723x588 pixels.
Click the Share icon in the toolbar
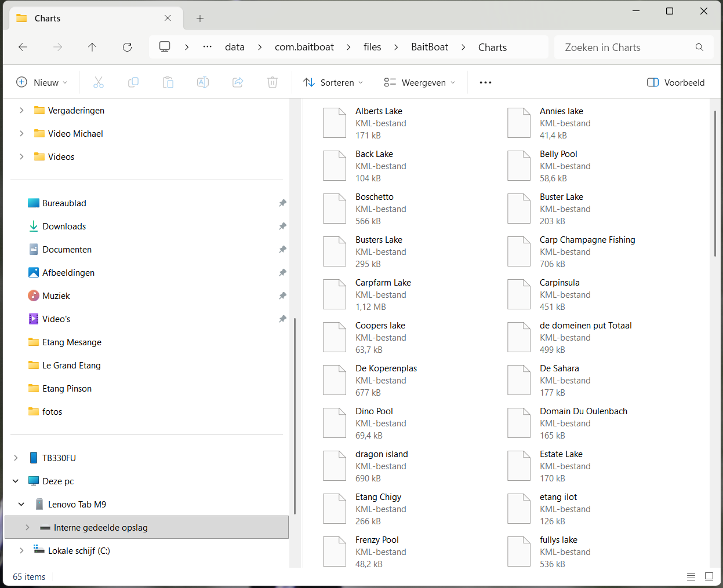pos(238,83)
